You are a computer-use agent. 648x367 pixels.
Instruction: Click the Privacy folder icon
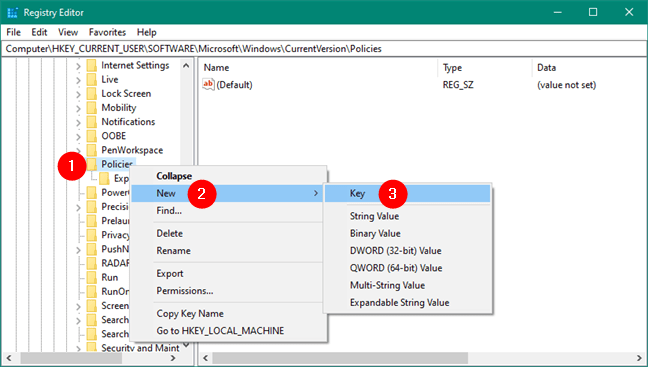[x=92, y=235]
